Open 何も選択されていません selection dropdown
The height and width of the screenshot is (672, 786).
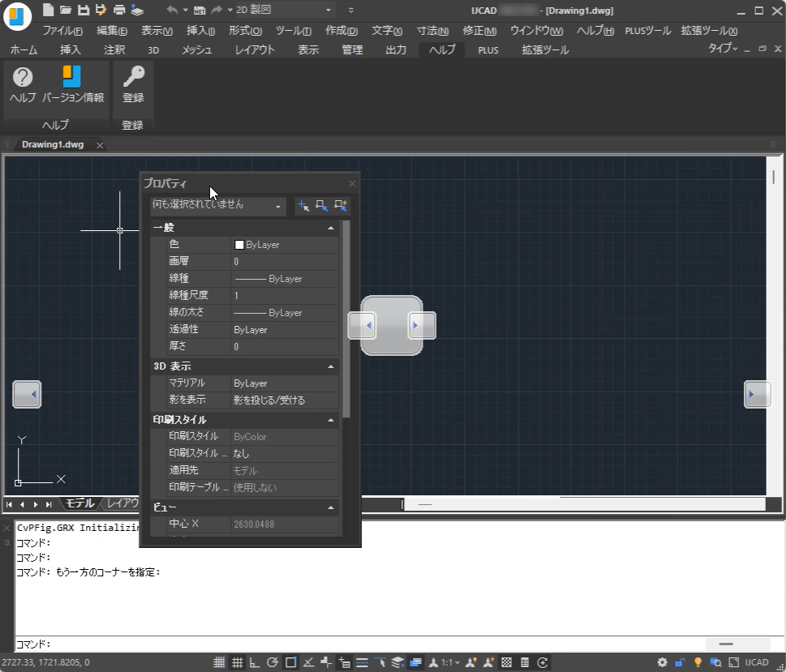click(217, 205)
